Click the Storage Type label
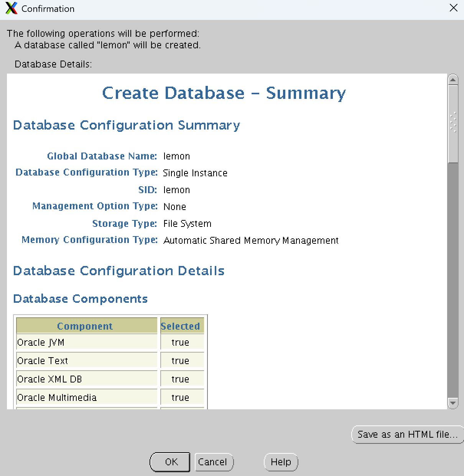464x476 pixels. pos(125,223)
